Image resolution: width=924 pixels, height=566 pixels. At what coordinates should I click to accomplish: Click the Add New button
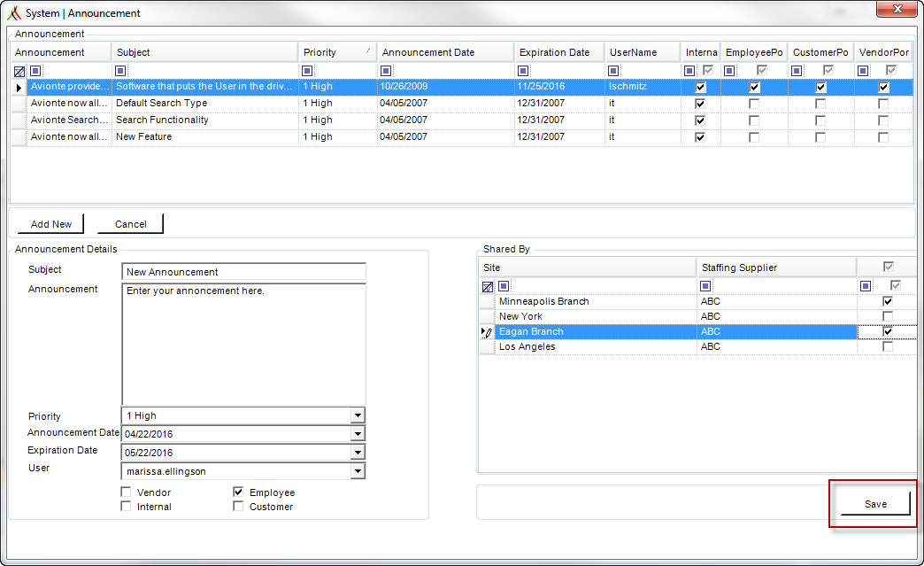[51, 224]
